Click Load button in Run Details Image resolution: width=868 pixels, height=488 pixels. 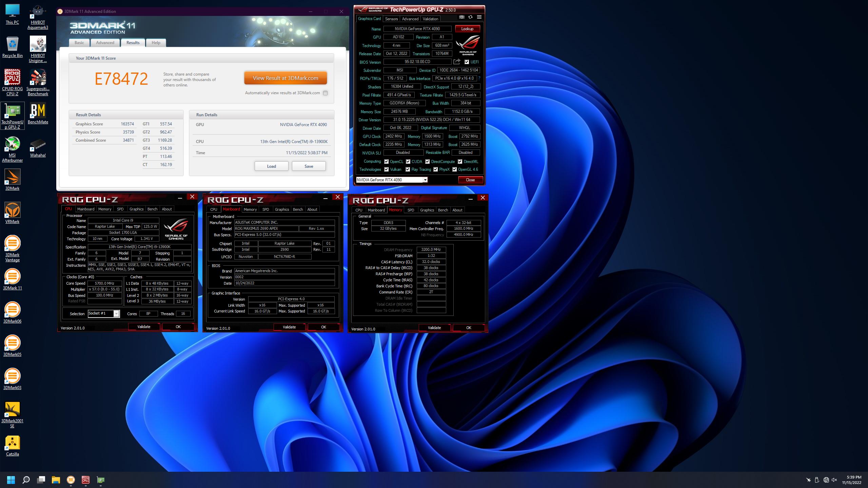point(272,166)
